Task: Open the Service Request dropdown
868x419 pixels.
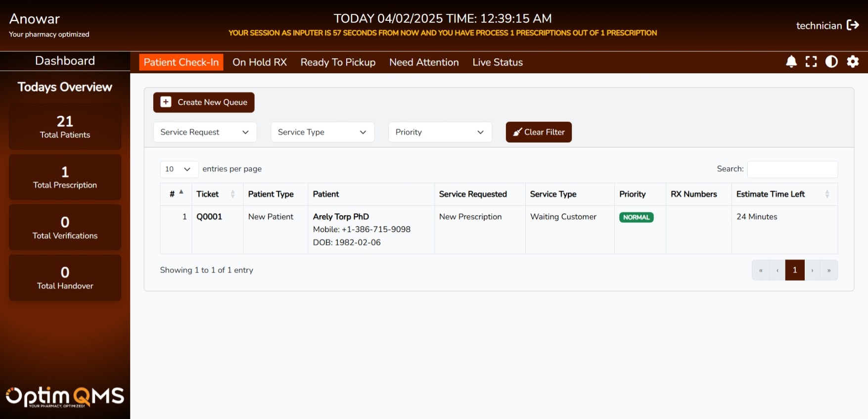Action: [x=205, y=132]
